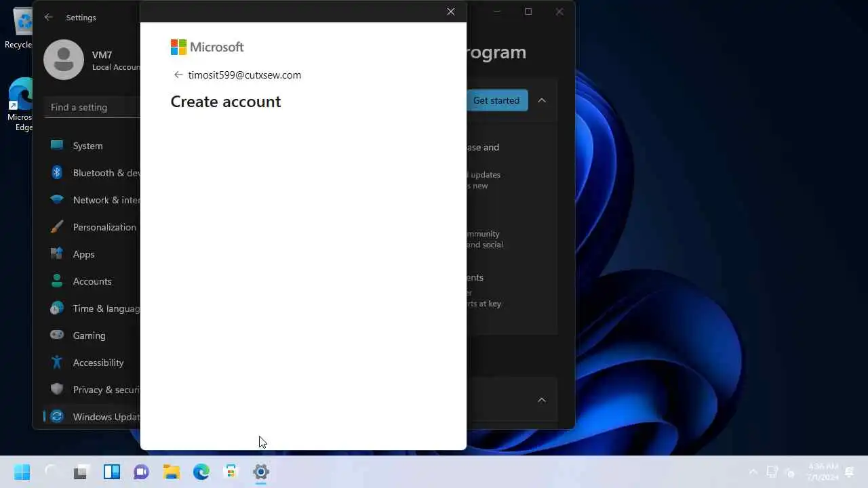This screenshot has width=868, height=488.
Task: Click the back arrow beside the email address
Action: pos(178,75)
